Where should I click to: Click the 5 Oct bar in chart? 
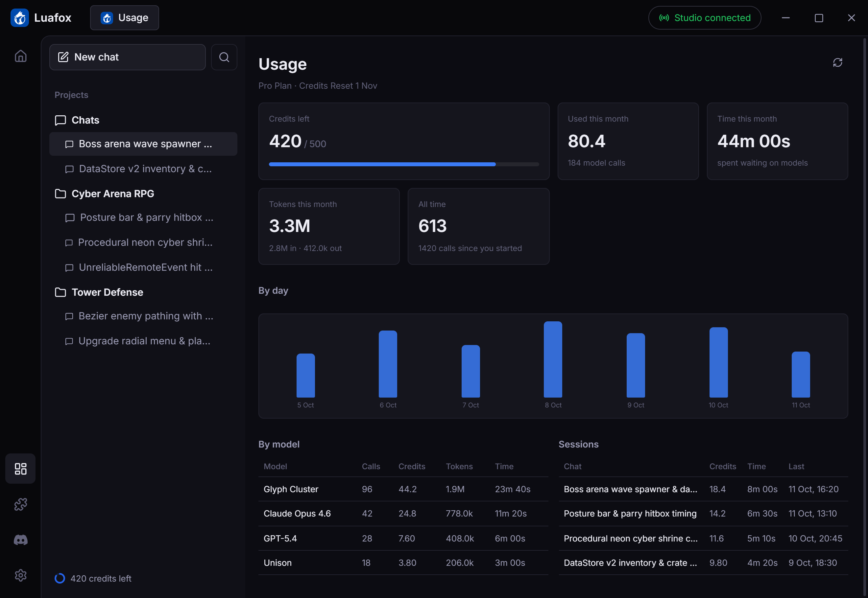pyautogui.click(x=305, y=375)
